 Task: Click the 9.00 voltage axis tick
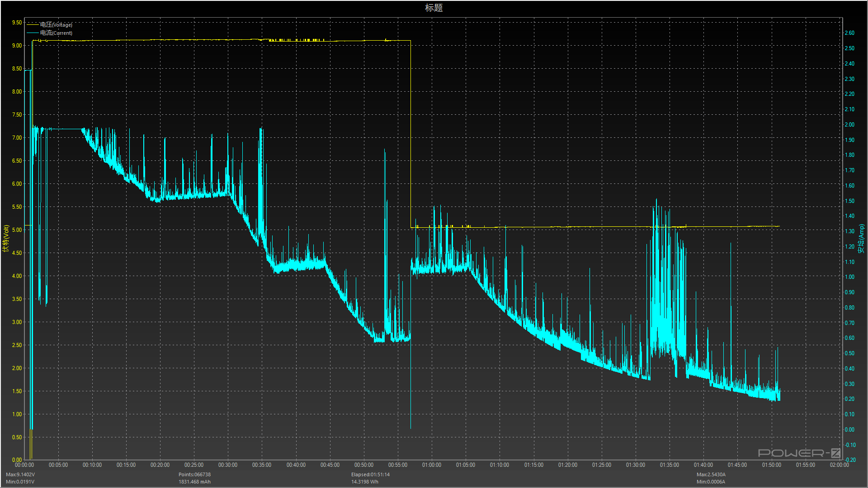click(x=17, y=46)
